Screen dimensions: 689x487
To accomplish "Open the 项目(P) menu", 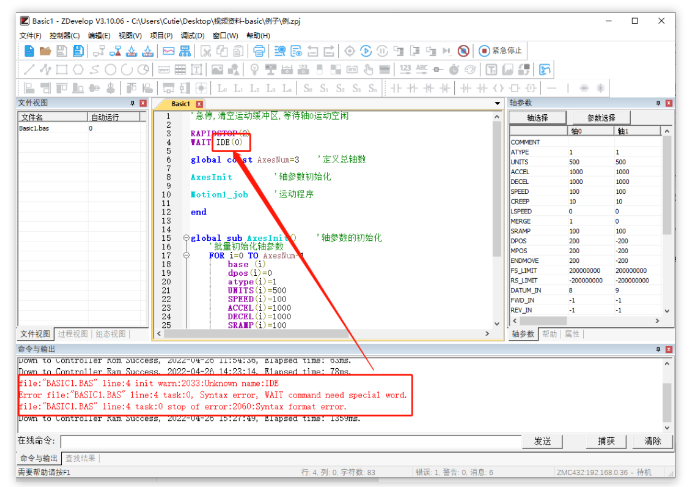I will pos(161,36).
